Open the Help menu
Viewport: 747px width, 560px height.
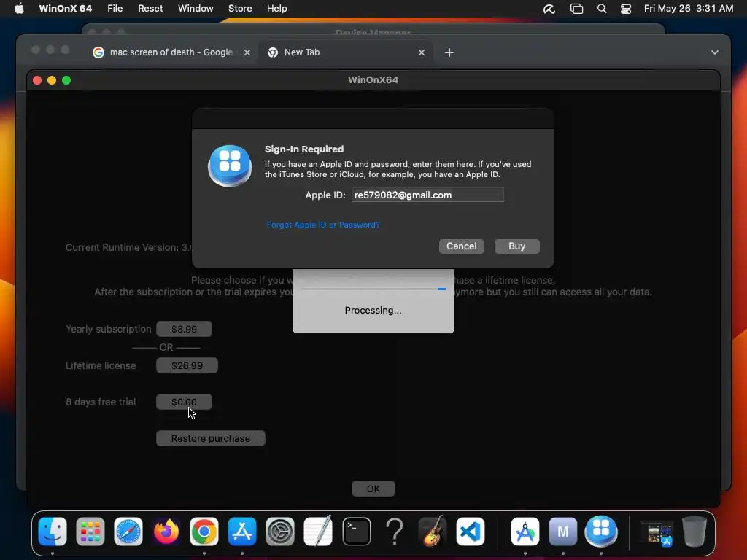[x=276, y=9]
